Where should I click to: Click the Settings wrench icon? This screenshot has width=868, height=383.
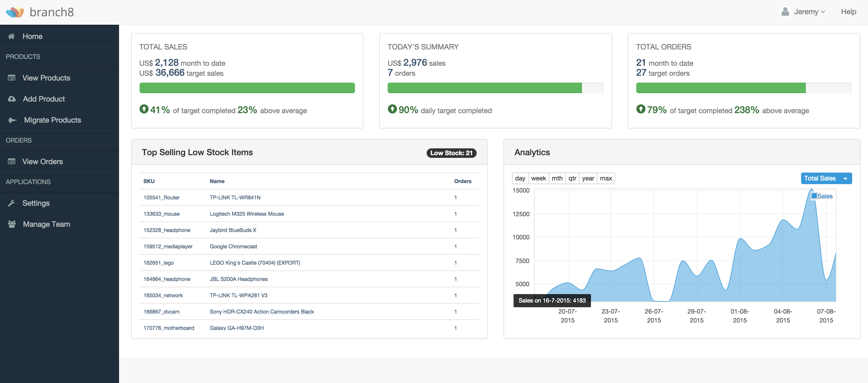pyautogui.click(x=12, y=203)
